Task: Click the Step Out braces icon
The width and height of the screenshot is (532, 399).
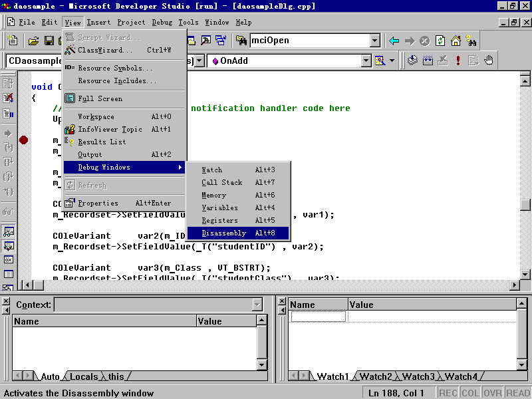Action: coord(8,177)
